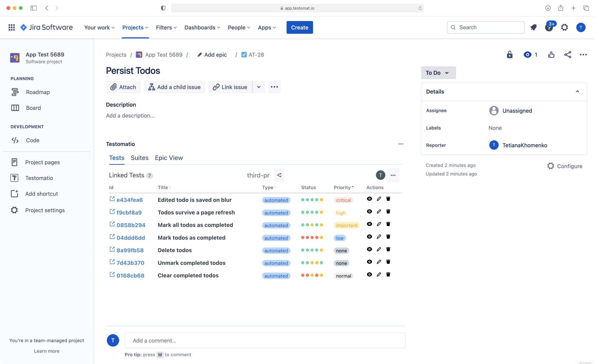The image size is (595, 364).
Task: Click edit icon for Edited todo is saved on blur
Action: [379, 199]
